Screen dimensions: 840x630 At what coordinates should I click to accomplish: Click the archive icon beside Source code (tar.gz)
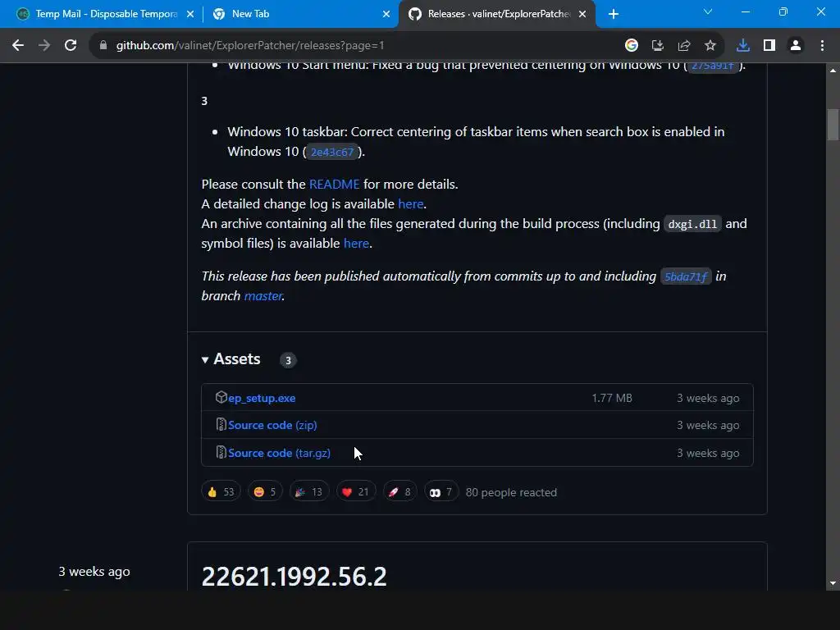[221, 452]
